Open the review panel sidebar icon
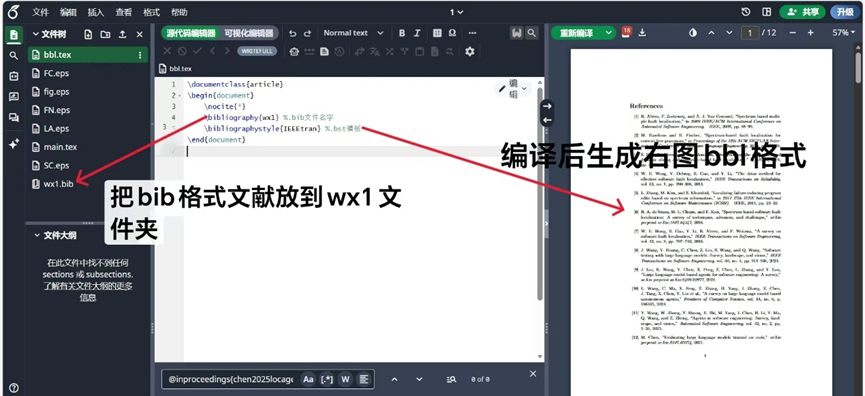Image resolution: width=865 pixels, height=396 pixels. click(x=14, y=97)
